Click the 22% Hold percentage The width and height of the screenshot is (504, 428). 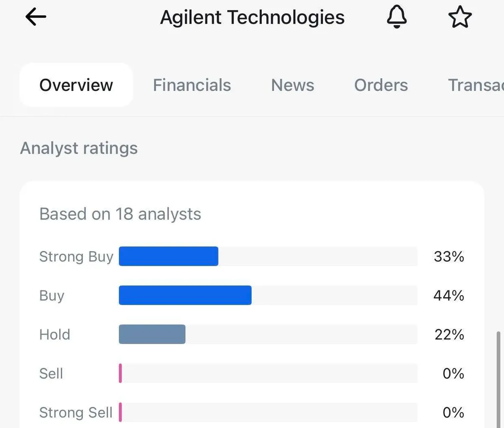[449, 334]
